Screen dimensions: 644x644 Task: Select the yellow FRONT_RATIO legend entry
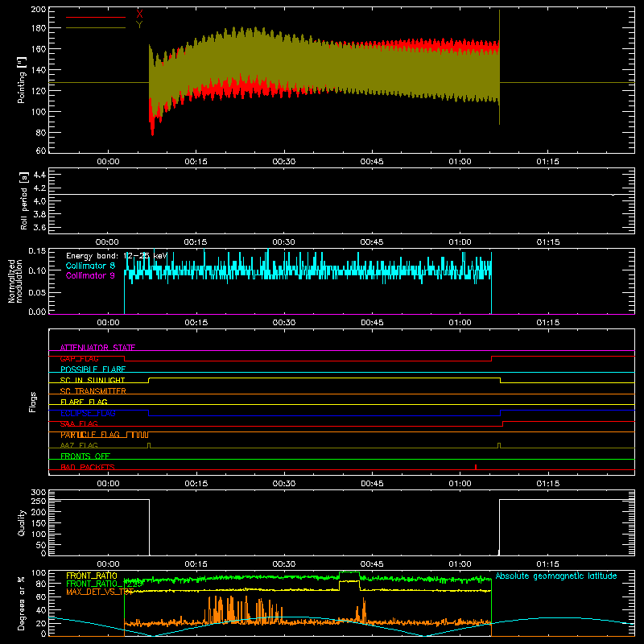pos(92,576)
